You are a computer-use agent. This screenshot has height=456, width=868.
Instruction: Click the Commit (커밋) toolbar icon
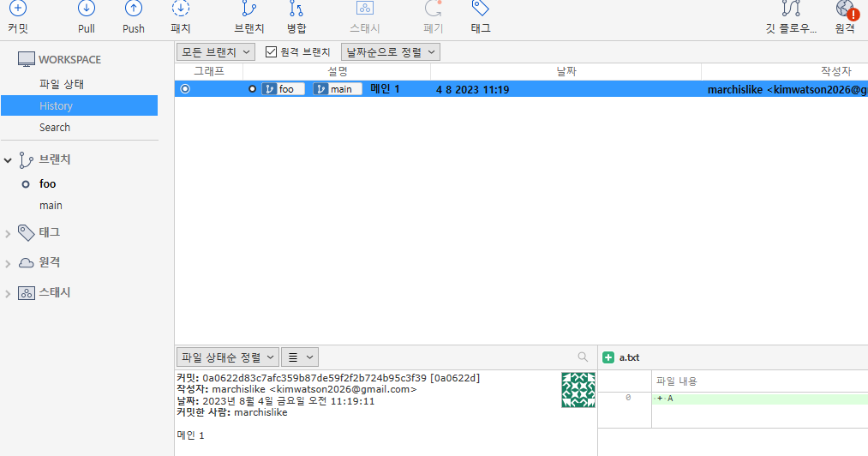[x=18, y=9]
